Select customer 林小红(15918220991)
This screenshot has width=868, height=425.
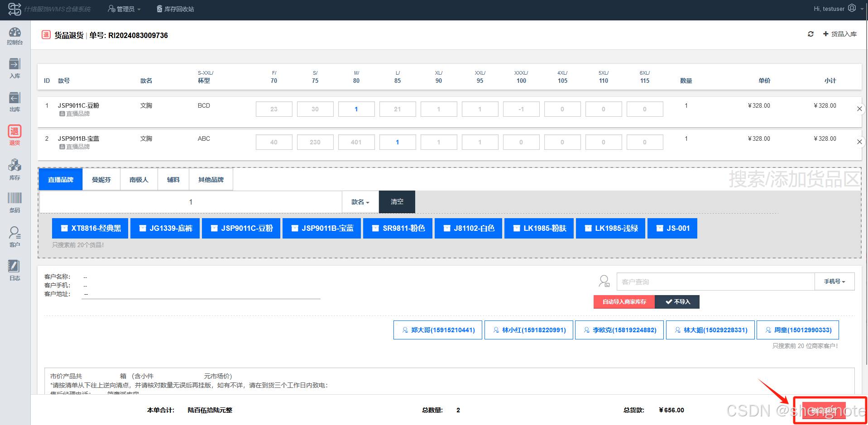pyautogui.click(x=528, y=330)
